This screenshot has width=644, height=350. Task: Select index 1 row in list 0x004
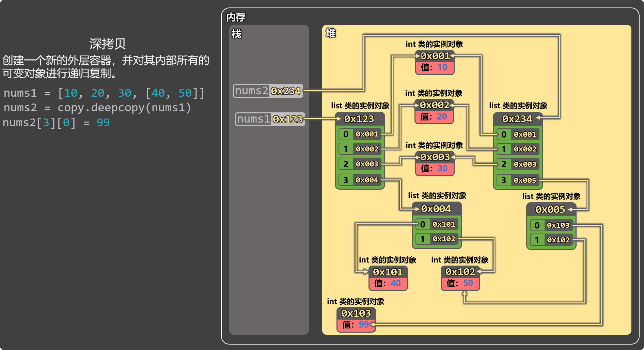[437, 239]
